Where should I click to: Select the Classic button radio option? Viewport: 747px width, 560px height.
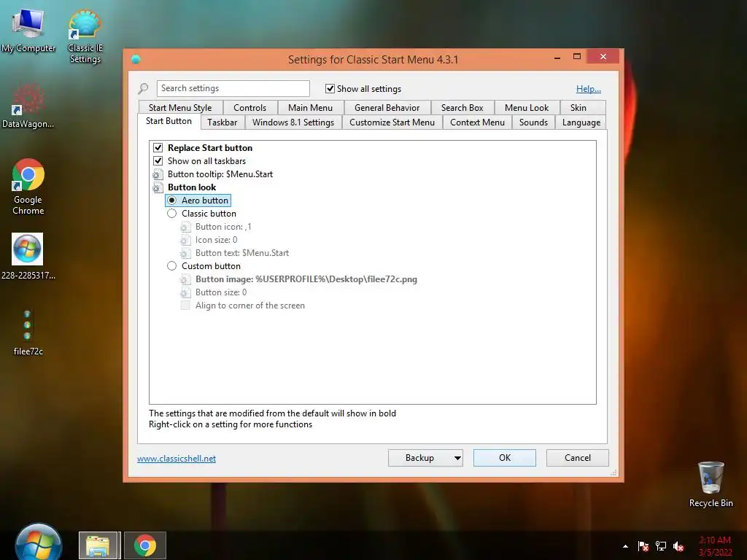pyautogui.click(x=172, y=214)
